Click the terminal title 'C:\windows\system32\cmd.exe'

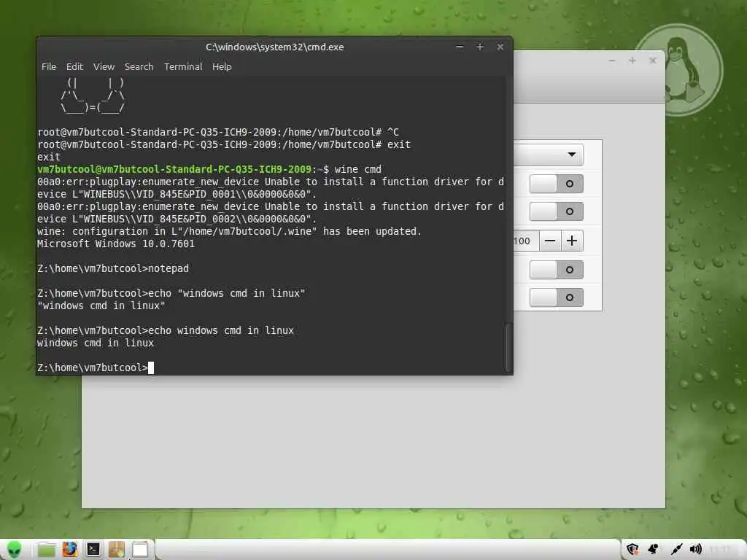click(275, 47)
